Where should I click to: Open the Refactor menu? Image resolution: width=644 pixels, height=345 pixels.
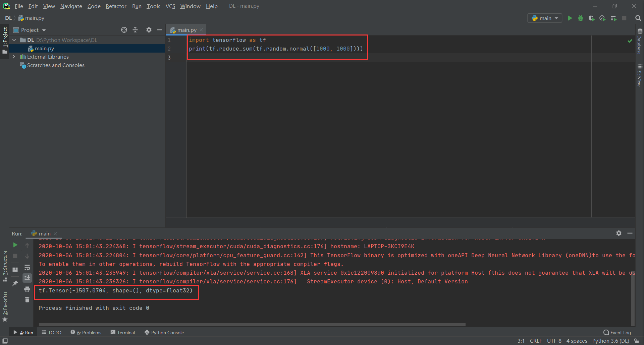pos(116,6)
